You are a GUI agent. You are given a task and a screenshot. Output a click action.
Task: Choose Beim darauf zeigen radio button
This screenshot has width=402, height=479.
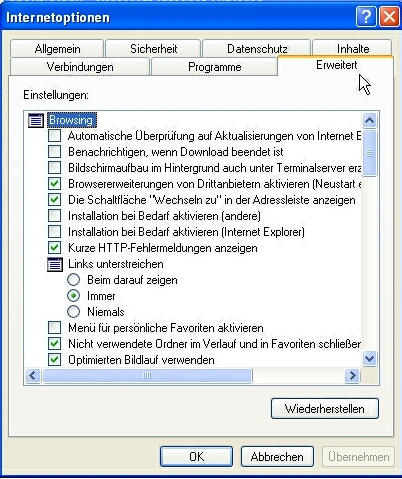tap(73, 280)
